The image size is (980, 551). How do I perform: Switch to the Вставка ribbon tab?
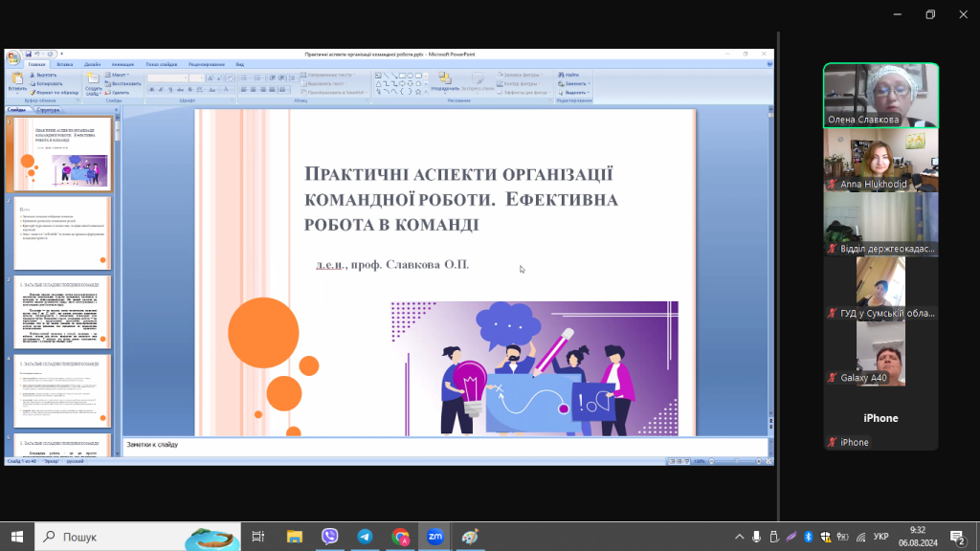pyautogui.click(x=65, y=64)
